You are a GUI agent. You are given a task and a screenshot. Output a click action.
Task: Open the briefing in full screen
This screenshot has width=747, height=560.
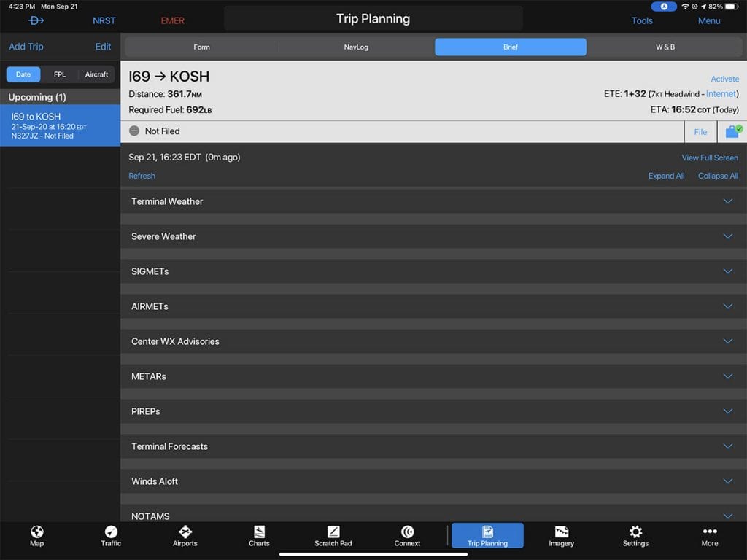tap(710, 157)
